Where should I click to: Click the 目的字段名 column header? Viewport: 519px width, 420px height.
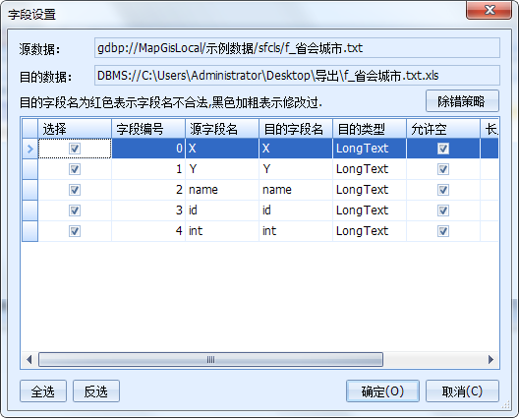click(x=296, y=129)
